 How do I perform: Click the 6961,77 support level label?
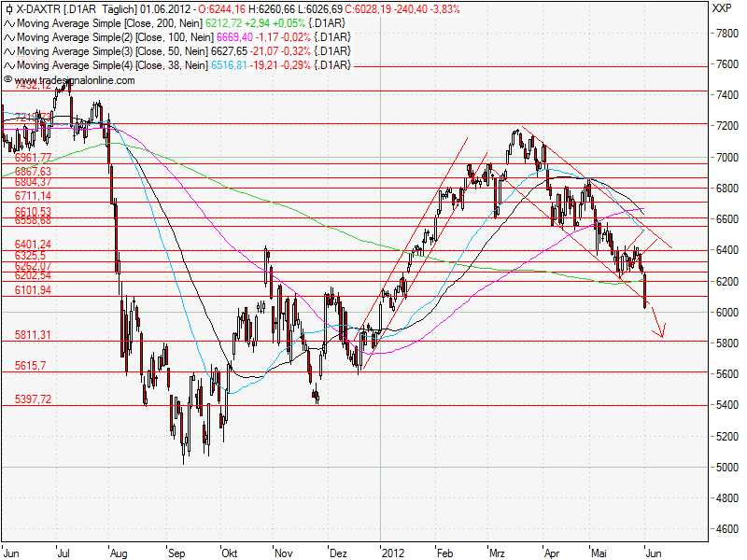tap(33, 159)
